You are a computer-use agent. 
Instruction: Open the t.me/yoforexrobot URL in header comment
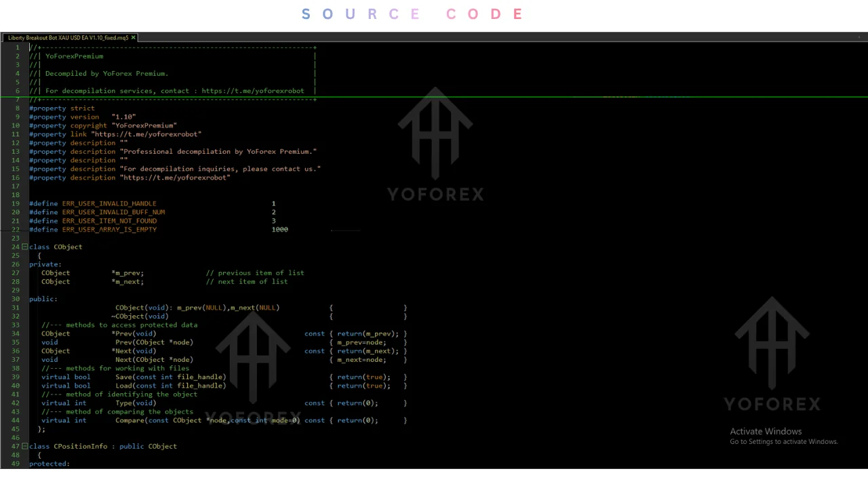253,91
